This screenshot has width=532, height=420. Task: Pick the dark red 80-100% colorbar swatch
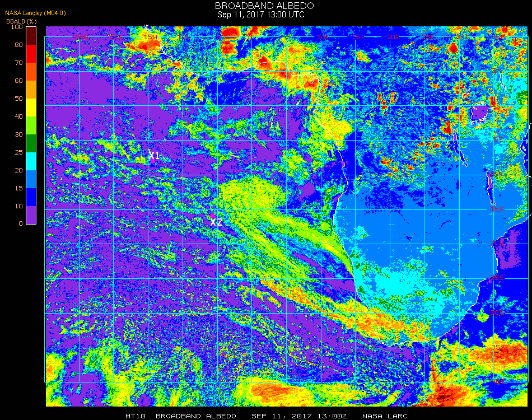[31, 36]
